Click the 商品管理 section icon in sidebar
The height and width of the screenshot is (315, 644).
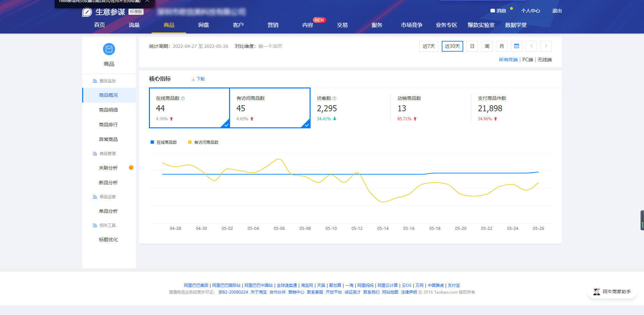95,153
